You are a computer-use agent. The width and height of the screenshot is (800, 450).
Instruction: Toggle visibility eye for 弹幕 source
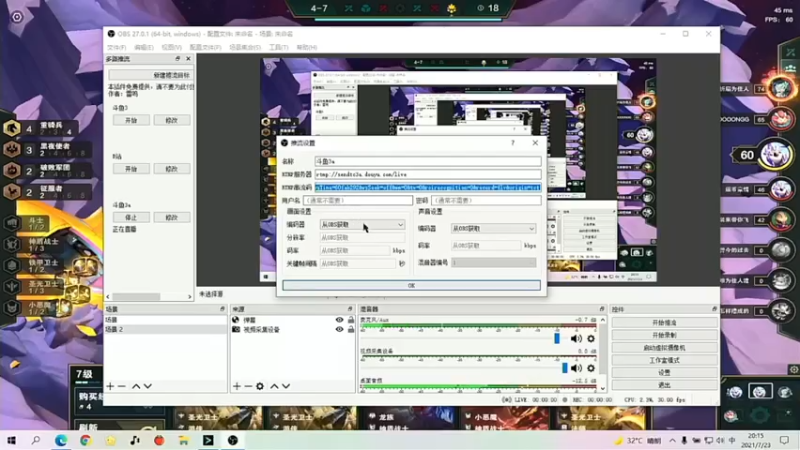tap(339, 320)
